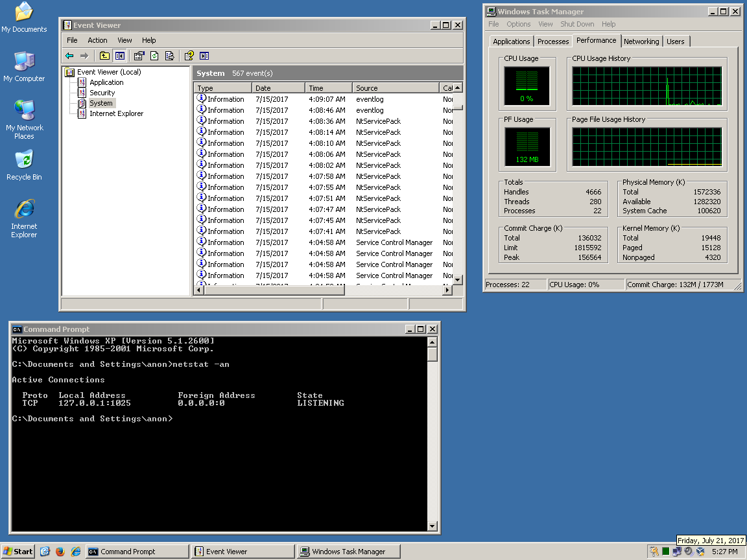Open the Properties toolbar icon in Event Viewer
747x560 pixels.
[x=139, y=56]
